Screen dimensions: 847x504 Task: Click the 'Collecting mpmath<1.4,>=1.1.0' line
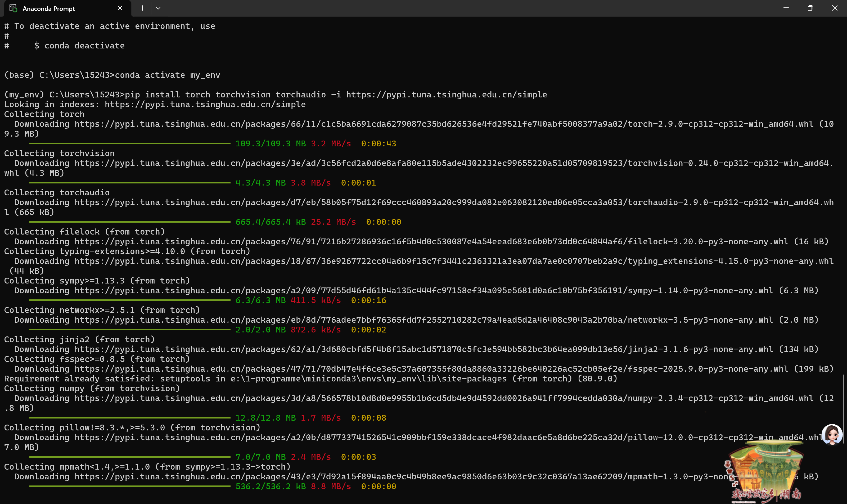click(x=147, y=467)
